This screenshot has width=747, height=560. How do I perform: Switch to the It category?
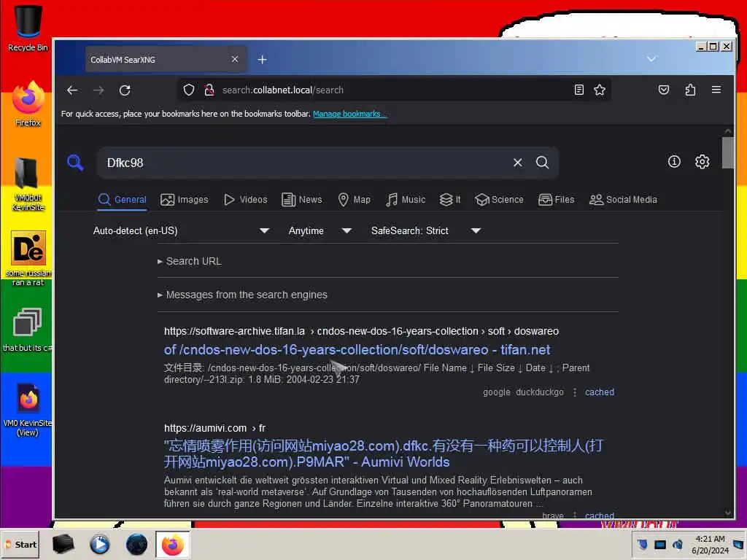tap(449, 200)
